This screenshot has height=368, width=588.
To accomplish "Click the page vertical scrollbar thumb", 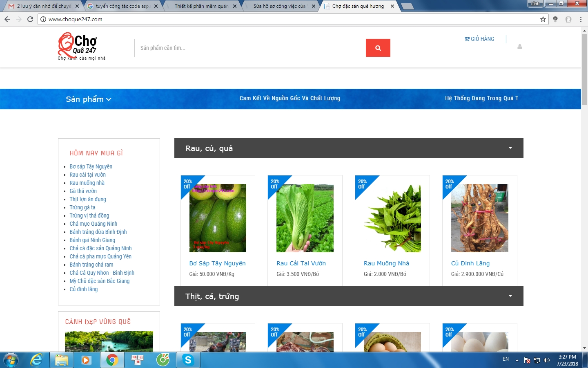I will point(584,70).
